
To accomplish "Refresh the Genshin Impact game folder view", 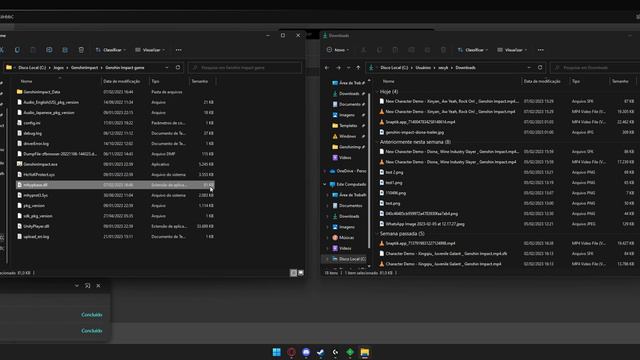I will pos(178,67).
